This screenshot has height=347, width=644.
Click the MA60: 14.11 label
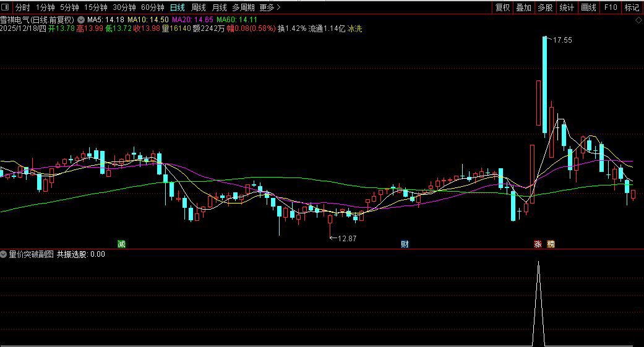tap(237, 20)
